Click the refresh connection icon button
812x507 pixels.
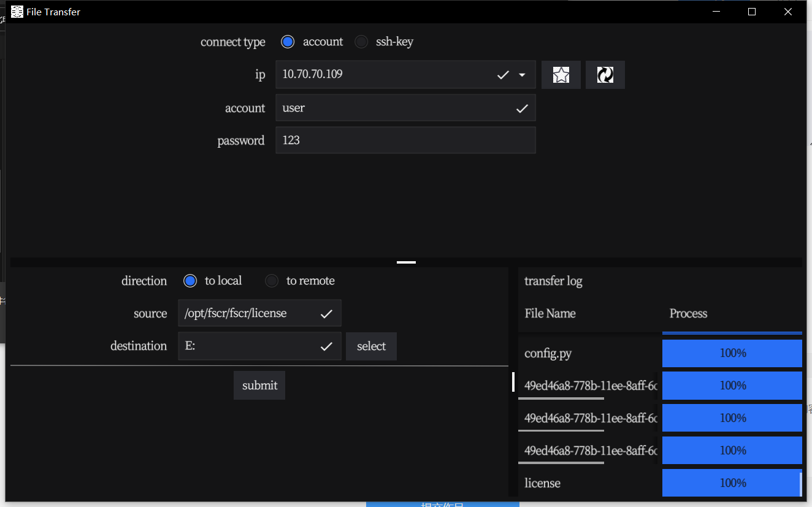[x=605, y=75]
